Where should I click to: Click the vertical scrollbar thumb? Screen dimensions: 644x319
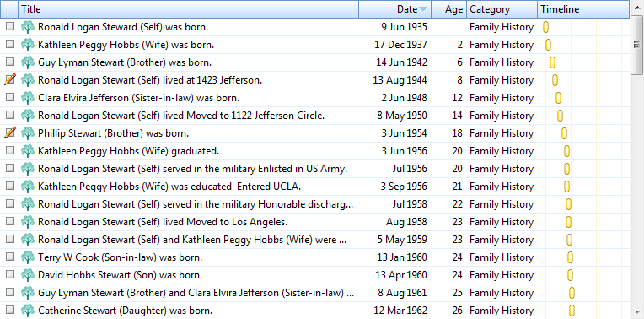point(637,46)
